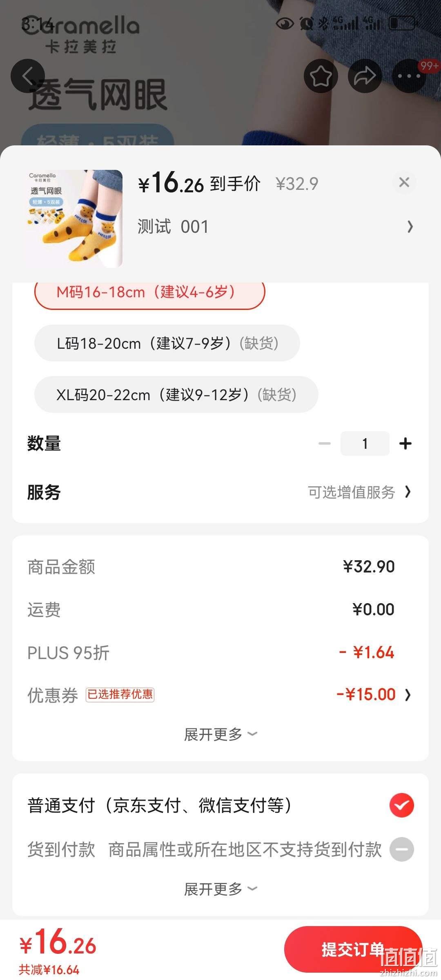Tap the back arrow icon
The height and width of the screenshot is (980, 441).
pos(27,76)
